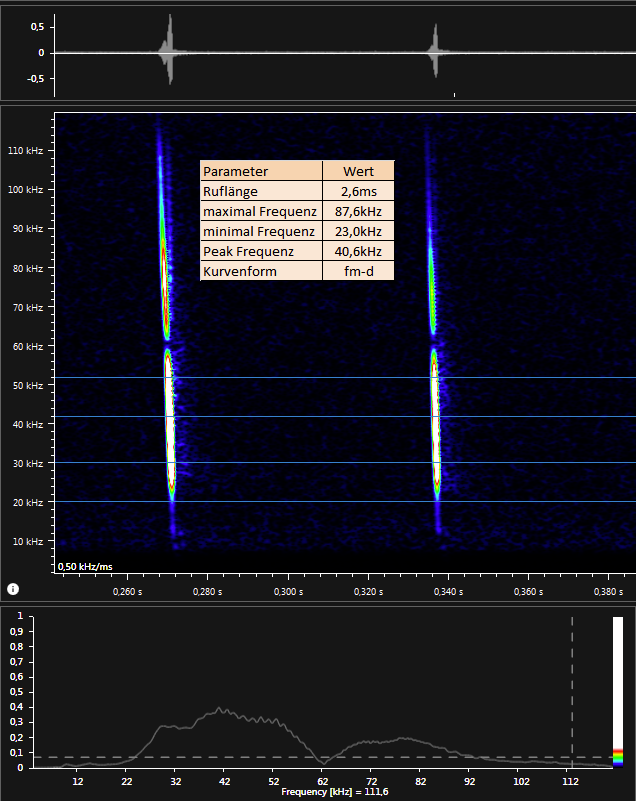
Task: Click the 'fm-d' Kurvenform value
Action: [x=358, y=271]
